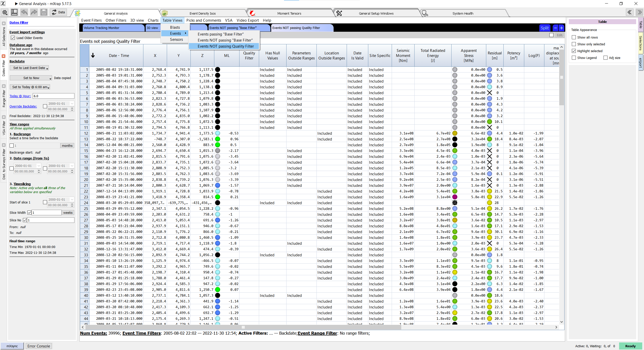
Task: Click the plus button beside Split
Action: (x=561, y=28)
